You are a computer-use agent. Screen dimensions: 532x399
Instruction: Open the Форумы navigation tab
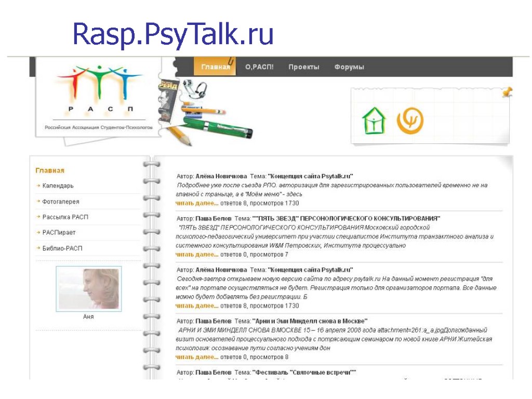[x=349, y=67]
